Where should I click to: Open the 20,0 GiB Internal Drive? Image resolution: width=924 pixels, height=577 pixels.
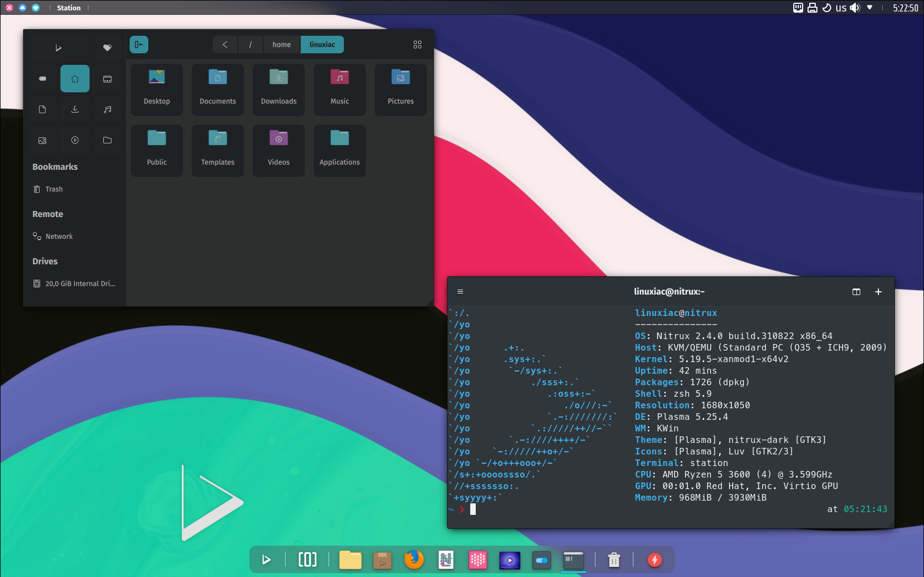75,284
